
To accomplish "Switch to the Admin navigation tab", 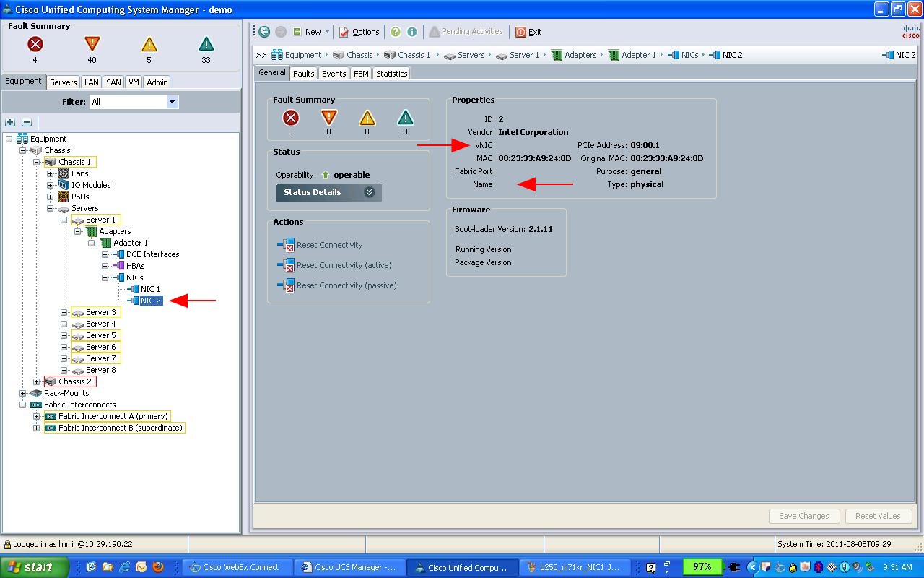I will [157, 82].
